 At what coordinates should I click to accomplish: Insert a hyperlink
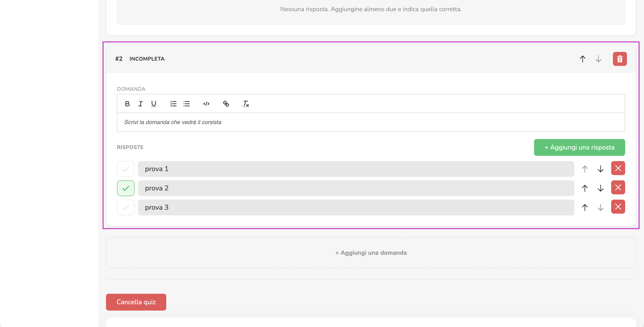point(226,104)
